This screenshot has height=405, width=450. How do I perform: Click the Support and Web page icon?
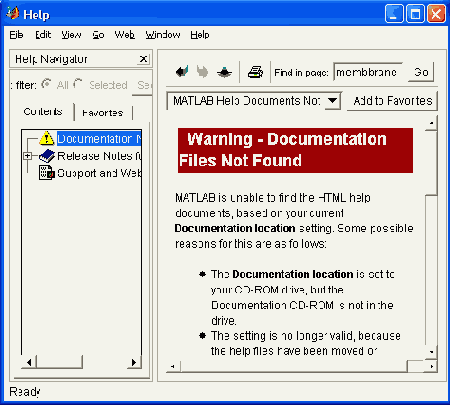coord(47,173)
